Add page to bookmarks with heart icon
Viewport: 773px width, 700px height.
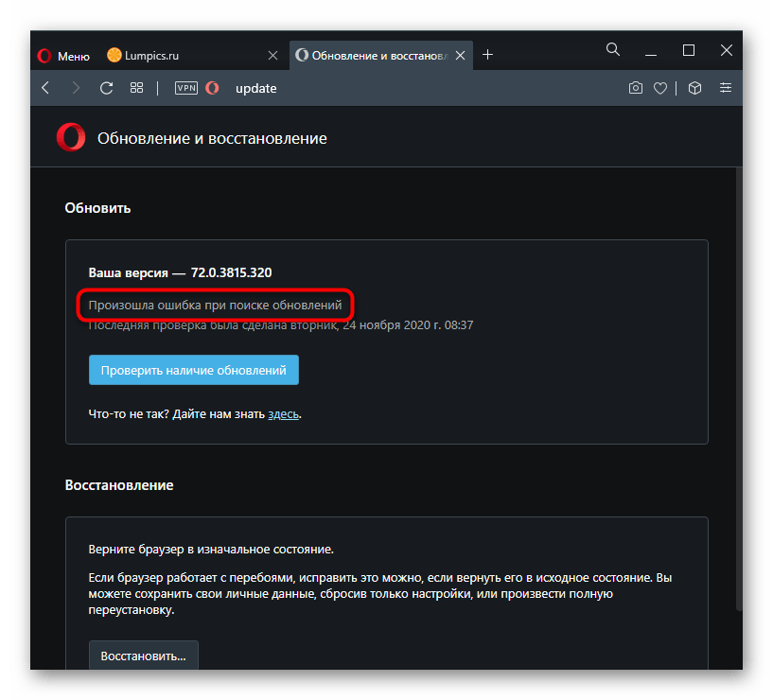tap(660, 88)
